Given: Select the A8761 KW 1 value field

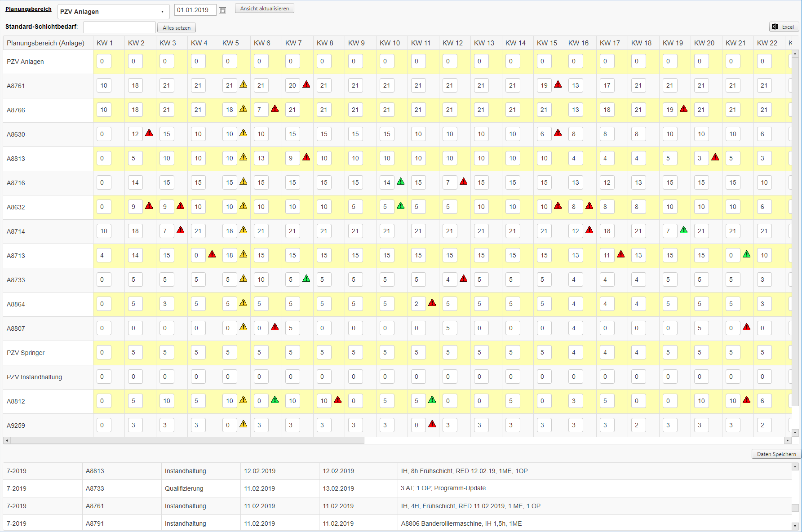Looking at the screenshot, I should tap(104, 85).
